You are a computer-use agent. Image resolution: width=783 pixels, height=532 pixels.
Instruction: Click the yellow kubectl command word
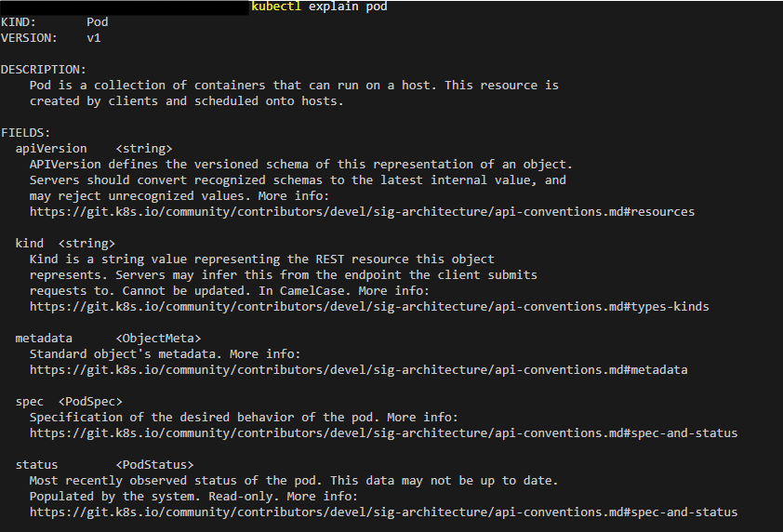(x=276, y=7)
